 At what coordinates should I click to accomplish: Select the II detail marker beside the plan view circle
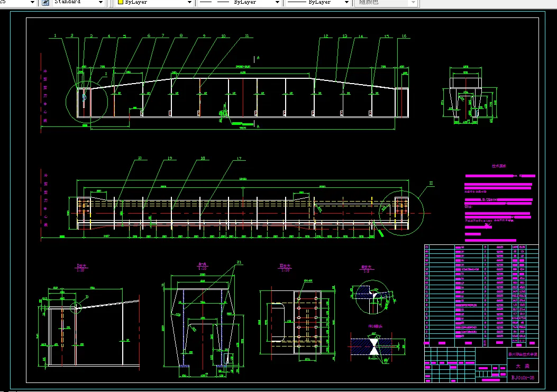[x=431, y=184]
